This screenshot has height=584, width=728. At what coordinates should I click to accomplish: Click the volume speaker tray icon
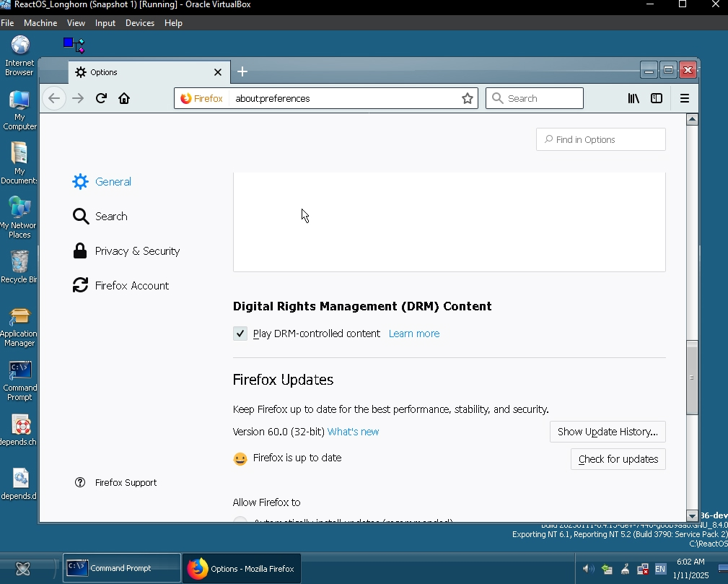(x=588, y=569)
